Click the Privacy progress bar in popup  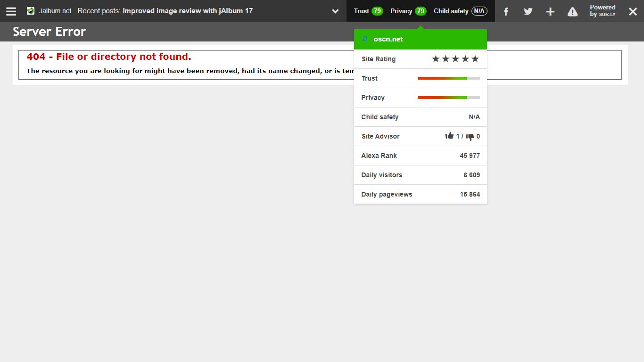449,98
